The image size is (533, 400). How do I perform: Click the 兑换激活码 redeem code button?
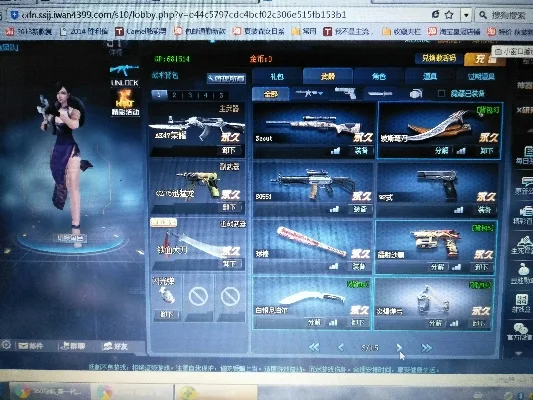(x=439, y=58)
